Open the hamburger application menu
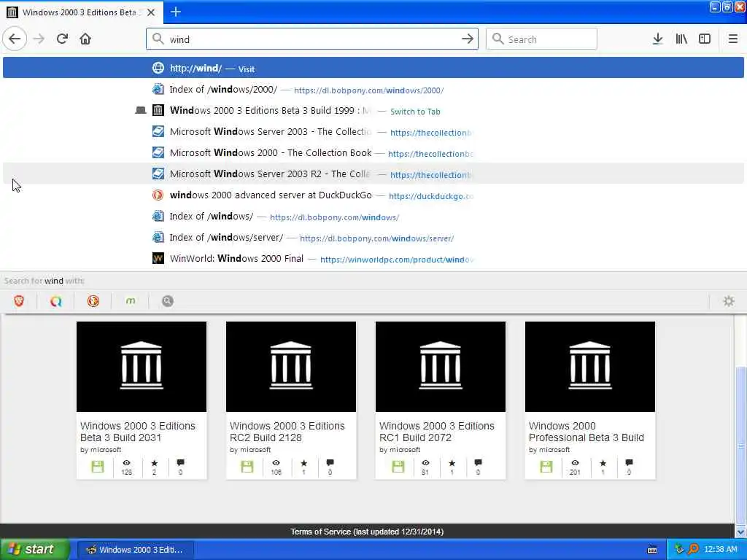Screen dimensions: 747x560 [732, 39]
